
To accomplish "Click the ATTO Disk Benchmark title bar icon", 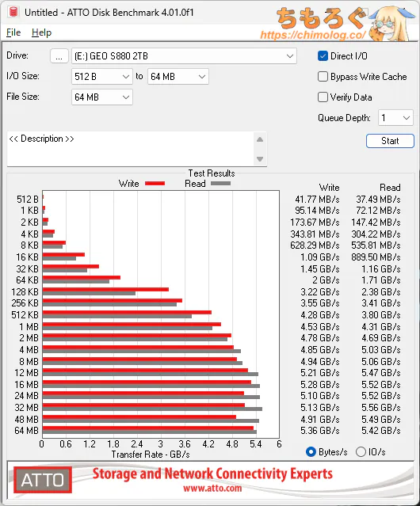I will pos(13,12).
